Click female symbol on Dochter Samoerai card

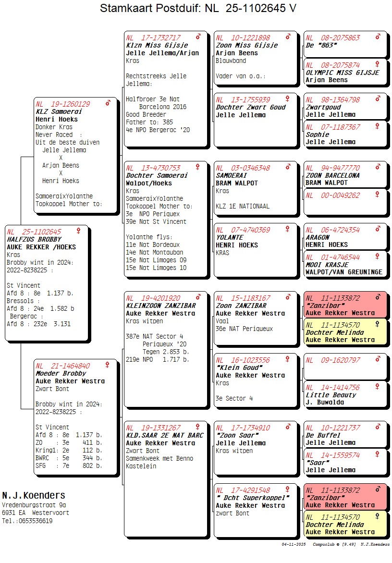[x=197, y=167]
